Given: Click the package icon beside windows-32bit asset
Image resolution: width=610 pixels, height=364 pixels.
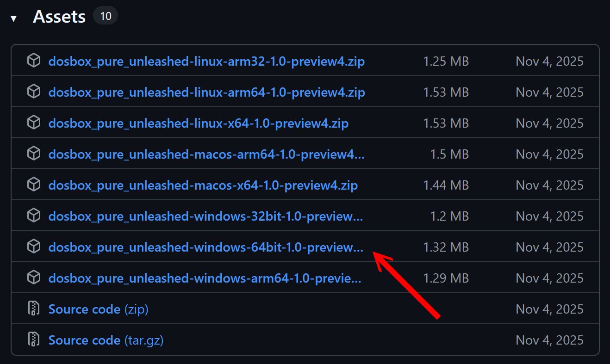Looking at the screenshot, I should [x=33, y=216].
